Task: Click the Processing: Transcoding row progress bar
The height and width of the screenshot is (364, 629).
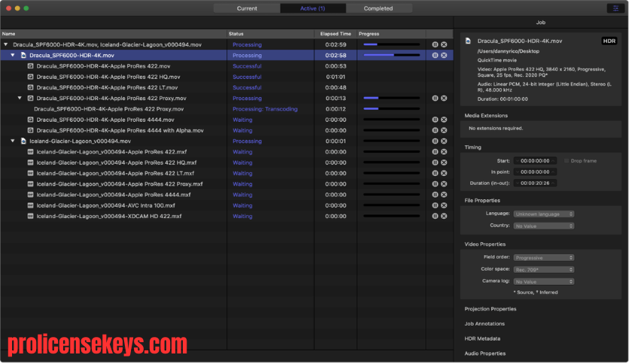Action: coord(391,108)
